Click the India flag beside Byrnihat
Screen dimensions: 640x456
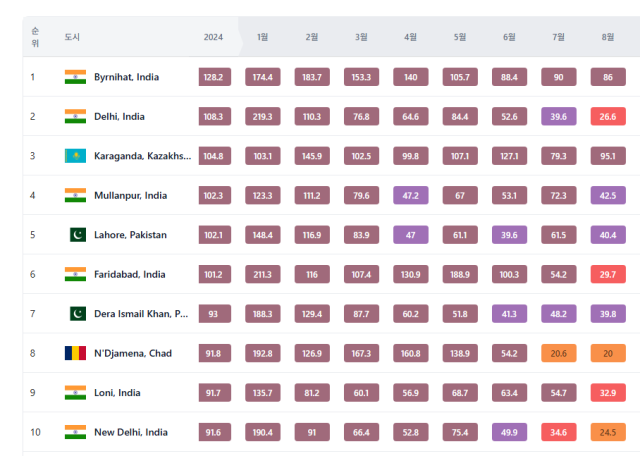(x=75, y=77)
